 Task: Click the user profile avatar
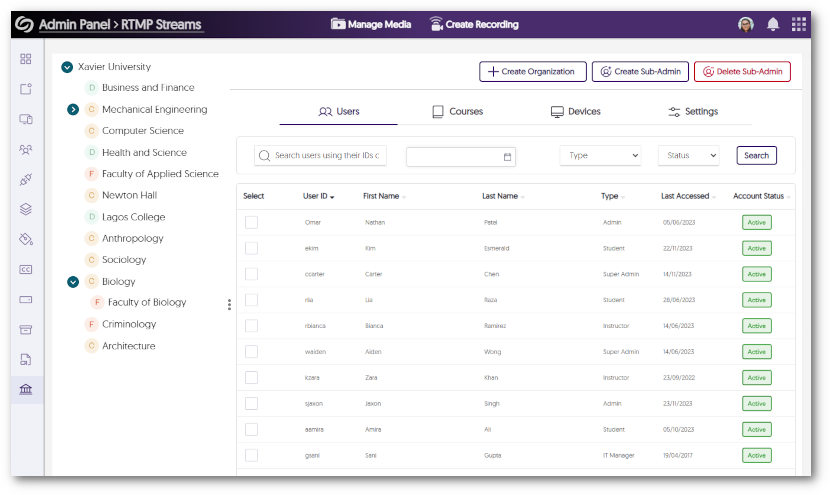coord(746,24)
